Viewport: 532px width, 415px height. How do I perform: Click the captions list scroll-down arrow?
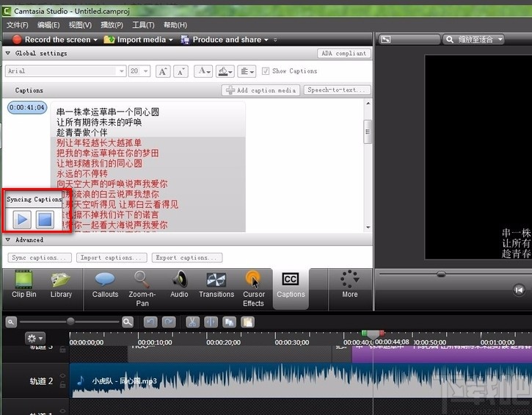pyautogui.click(x=368, y=227)
